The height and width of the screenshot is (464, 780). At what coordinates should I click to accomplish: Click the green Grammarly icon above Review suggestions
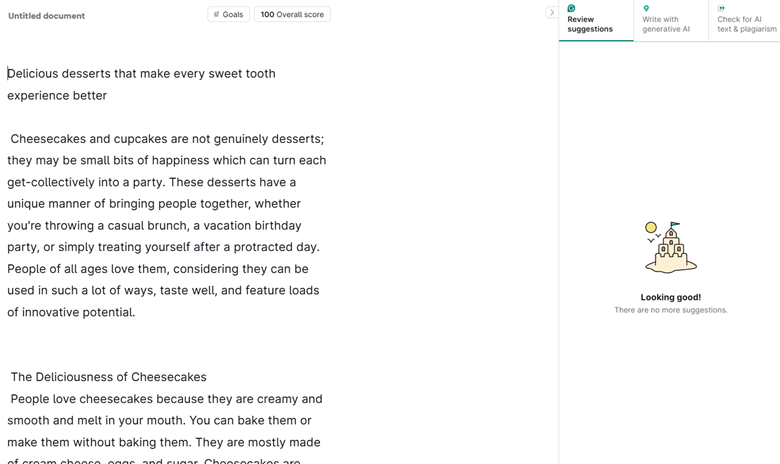tap(571, 8)
